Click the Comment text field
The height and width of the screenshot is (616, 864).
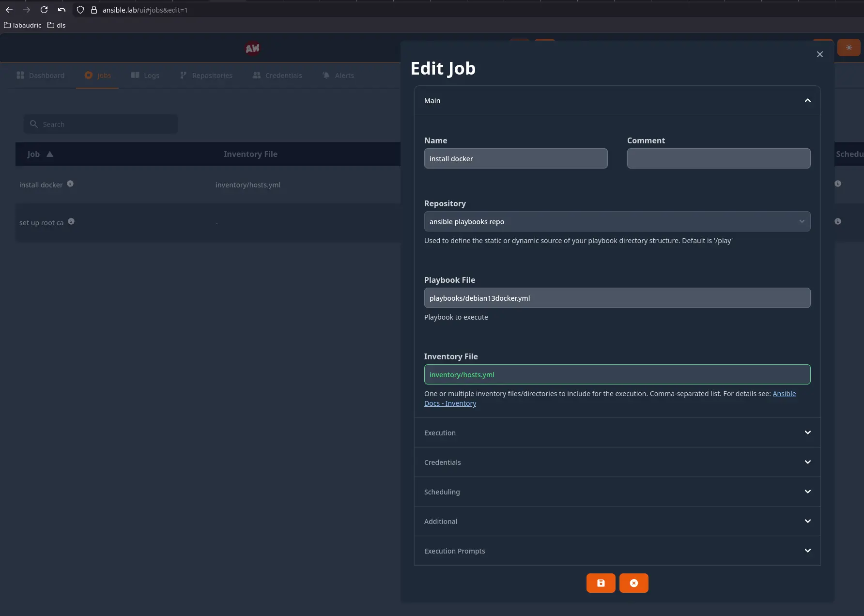point(718,158)
